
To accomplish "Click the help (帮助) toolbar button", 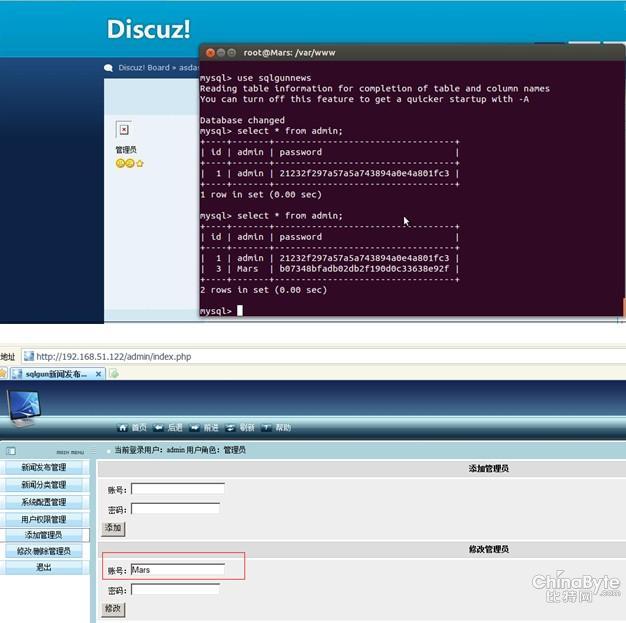I will pyautogui.click(x=276, y=428).
